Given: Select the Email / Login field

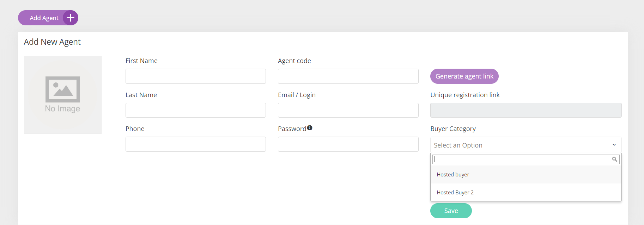Looking at the screenshot, I should pos(348,110).
